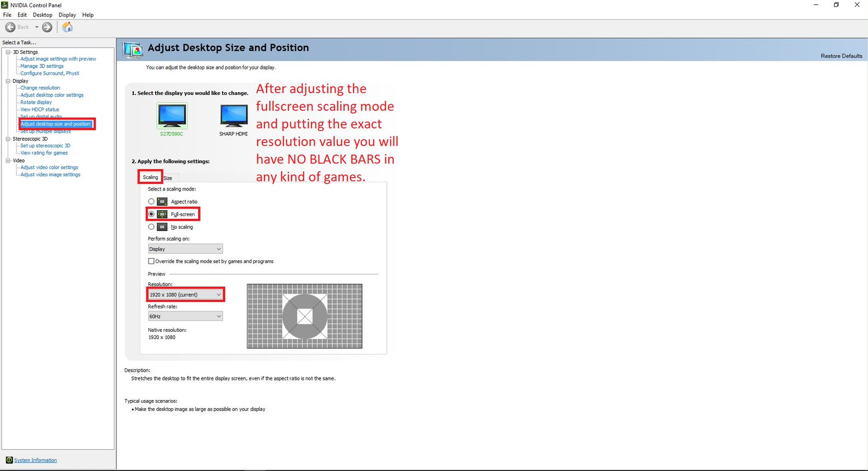
Task: Open Set up stereoscopic 3D
Action: (x=45, y=146)
